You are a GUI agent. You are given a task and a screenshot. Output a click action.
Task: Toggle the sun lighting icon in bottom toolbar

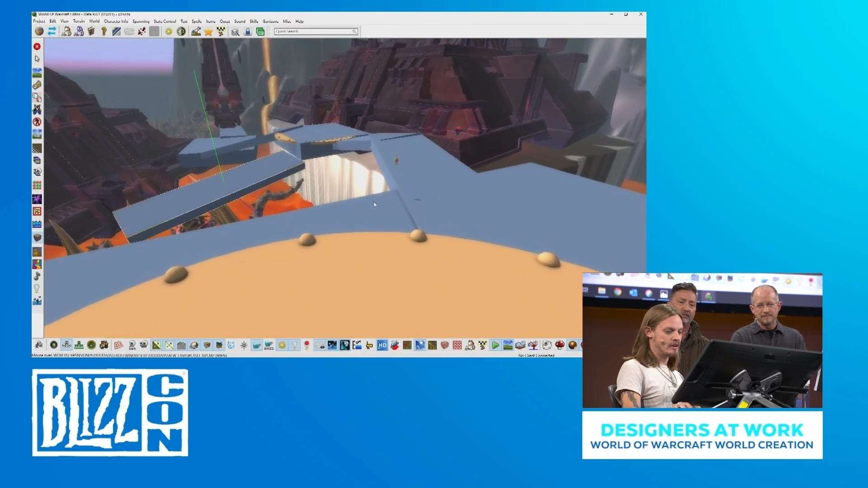[x=282, y=346]
